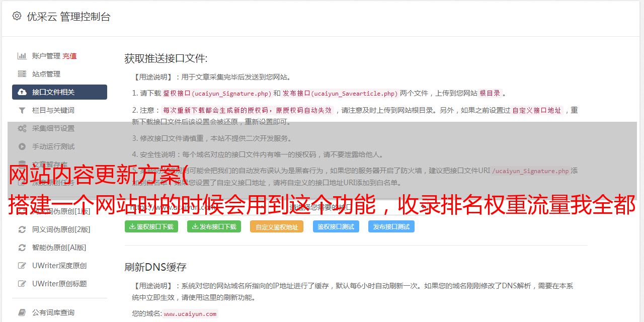Click the orange 自定义鉴权地址 button
The image size is (644, 322).
coord(277,226)
